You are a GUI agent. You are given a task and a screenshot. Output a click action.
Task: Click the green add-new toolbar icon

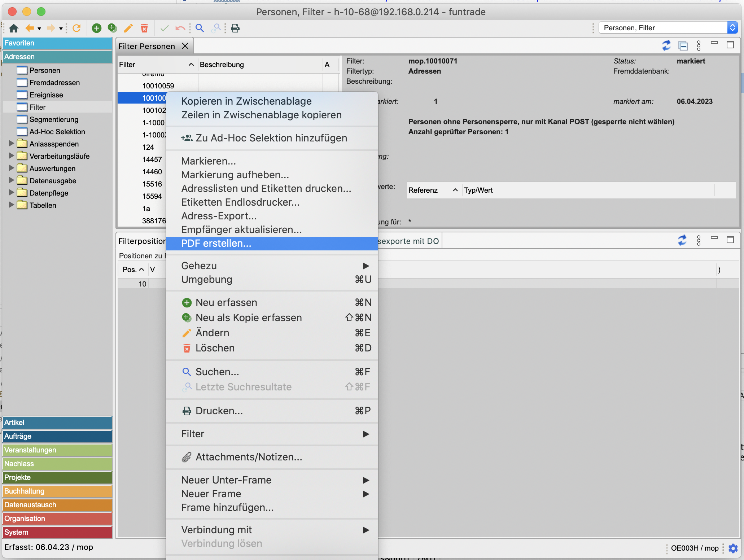click(x=97, y=28)
